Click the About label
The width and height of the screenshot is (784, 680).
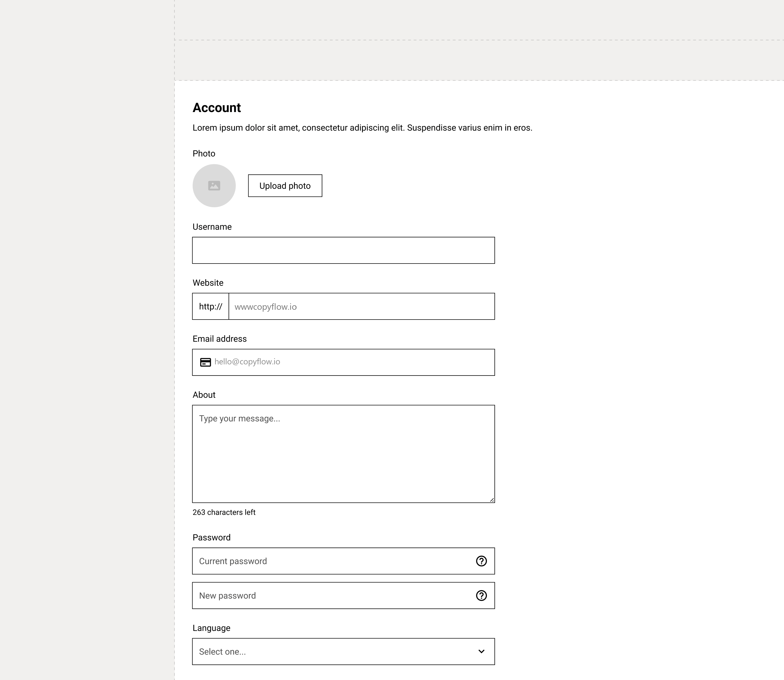coord(204,395)
